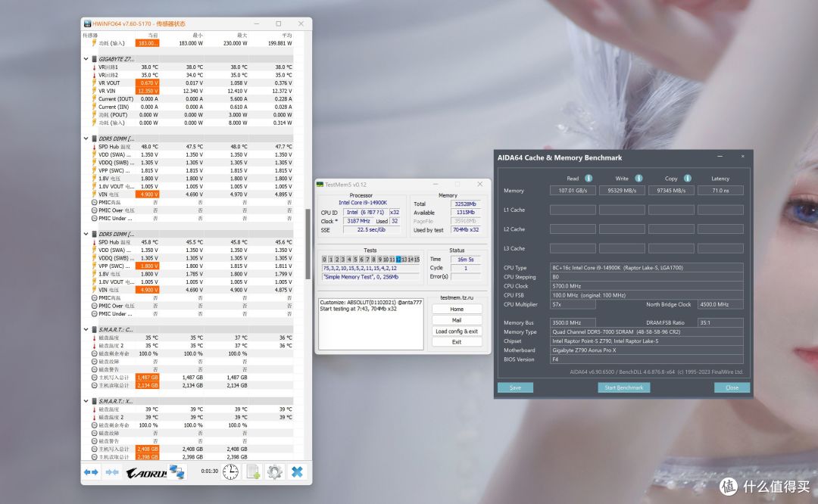The height and width of the screenshot is (504, 818).
Task: Click the HWiNFO64 title bar app icon
Action: click(87, 24)
